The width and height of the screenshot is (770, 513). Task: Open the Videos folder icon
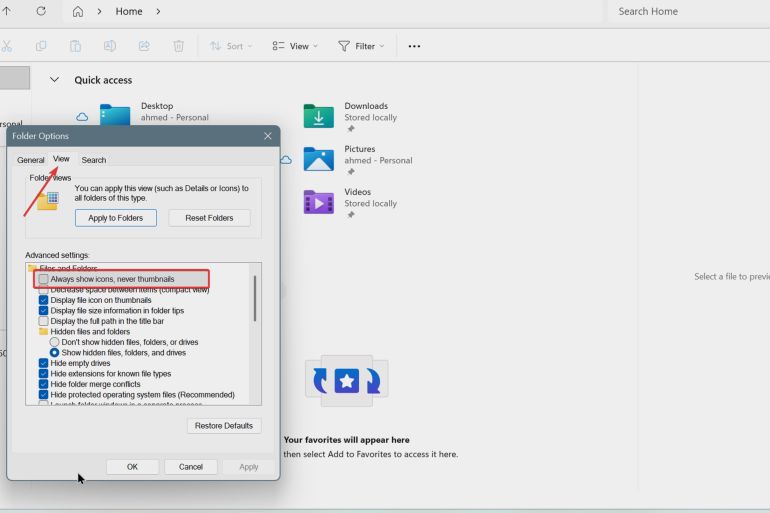click(x=318, y=202)
